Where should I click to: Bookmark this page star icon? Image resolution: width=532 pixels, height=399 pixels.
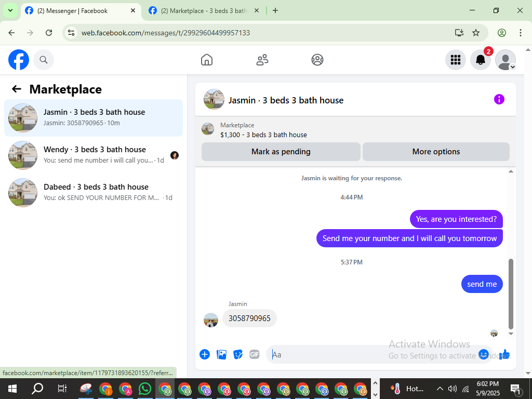(x=476, y=33)
